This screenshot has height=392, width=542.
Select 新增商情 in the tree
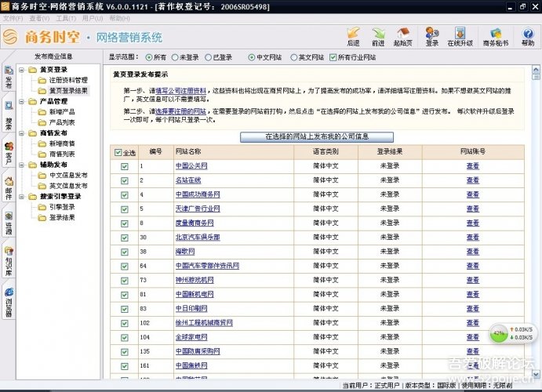[62, 143]
